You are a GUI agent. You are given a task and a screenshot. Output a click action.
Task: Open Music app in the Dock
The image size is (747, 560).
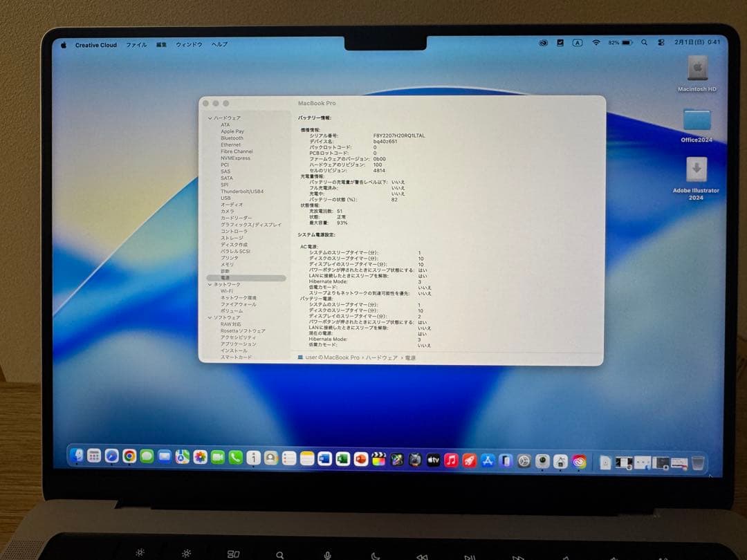(451, 460)
